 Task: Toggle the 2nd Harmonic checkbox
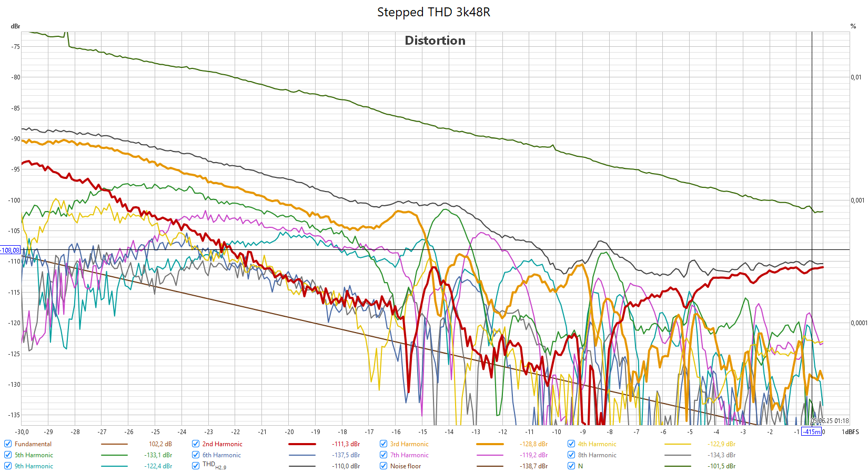[x=196, y=444]
